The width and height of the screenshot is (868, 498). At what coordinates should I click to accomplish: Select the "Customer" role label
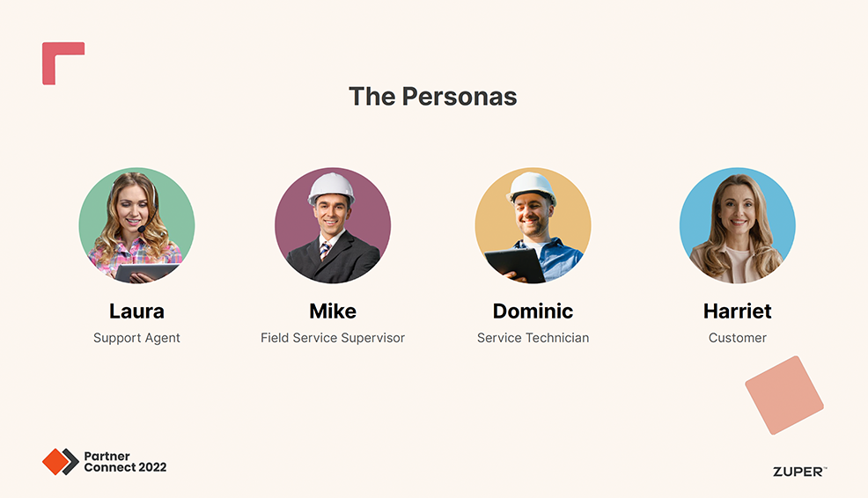pos(737,338)
